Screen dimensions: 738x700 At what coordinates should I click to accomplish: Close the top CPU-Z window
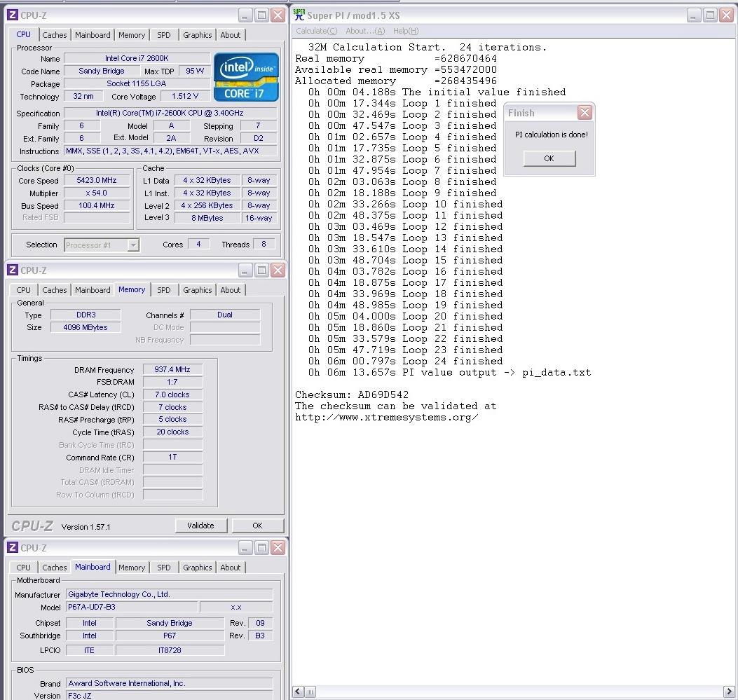point(278,15)
